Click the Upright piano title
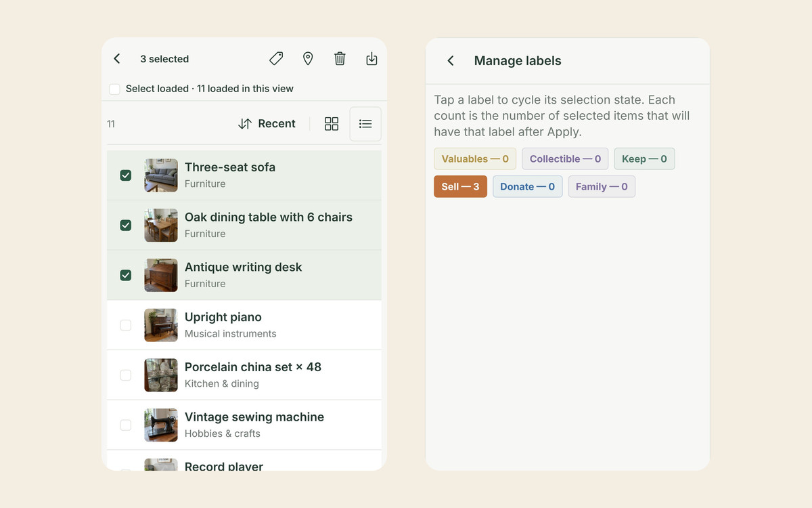Screen dimensions: 812x508 (x=223, y=317)
